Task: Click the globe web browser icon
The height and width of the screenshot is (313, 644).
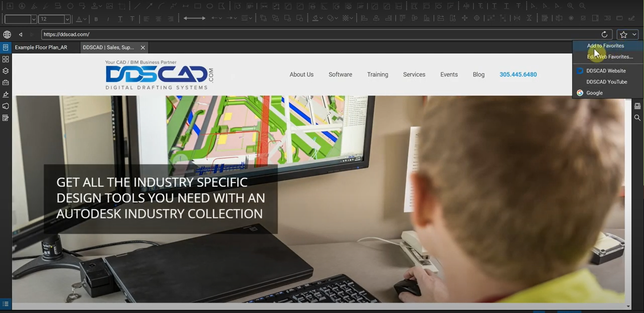Action: (x=7, y=34)
